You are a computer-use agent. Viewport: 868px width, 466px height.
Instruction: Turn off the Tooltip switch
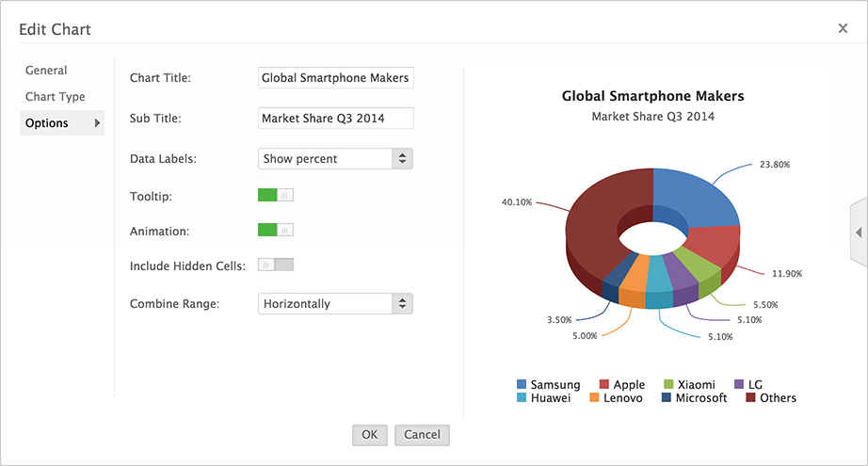tap(276, 195)
